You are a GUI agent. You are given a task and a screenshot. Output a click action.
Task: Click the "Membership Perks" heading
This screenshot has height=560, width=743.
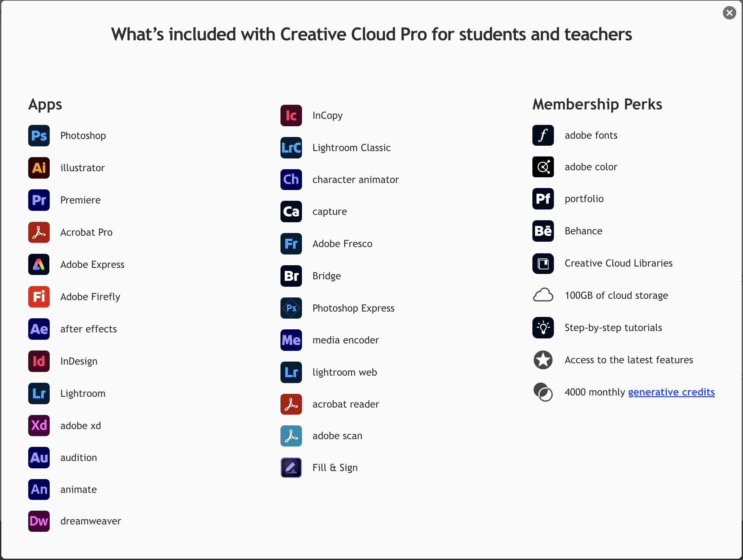[x=597, y=104]
